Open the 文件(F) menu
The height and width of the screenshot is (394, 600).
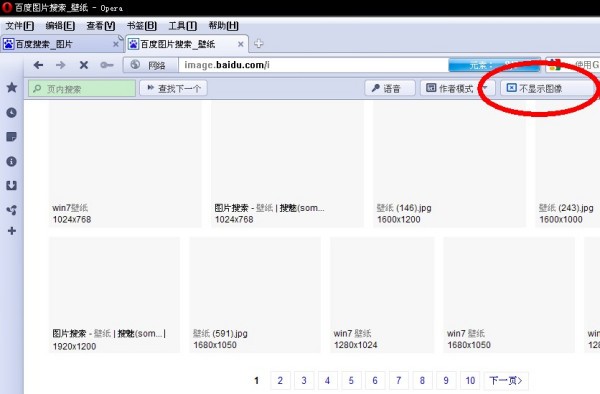[x=20, y=26]
